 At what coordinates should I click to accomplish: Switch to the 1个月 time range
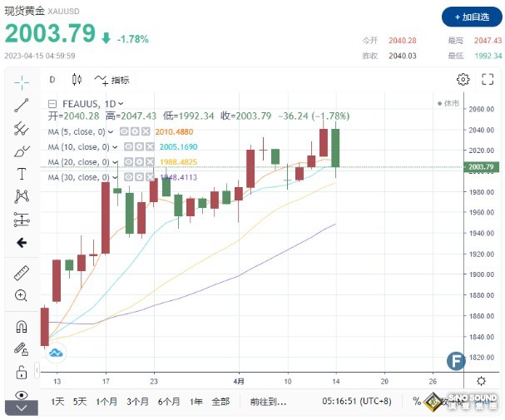click(106, 402)
